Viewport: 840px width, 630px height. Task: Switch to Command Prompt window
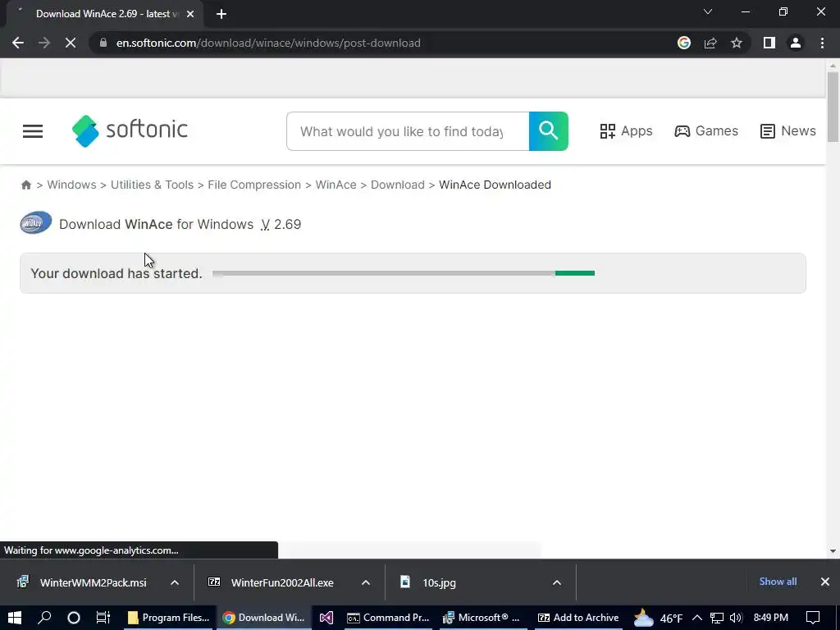coord(389,618)
